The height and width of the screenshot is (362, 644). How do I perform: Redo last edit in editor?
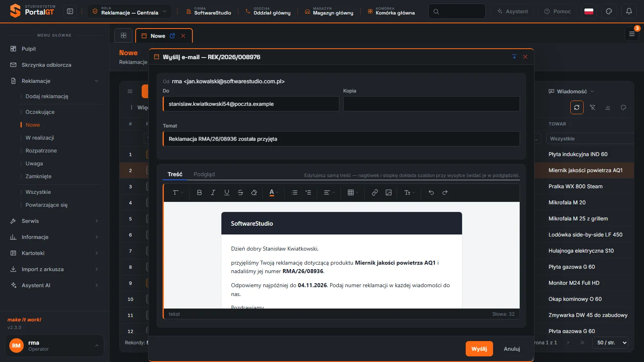pos(445,193)
